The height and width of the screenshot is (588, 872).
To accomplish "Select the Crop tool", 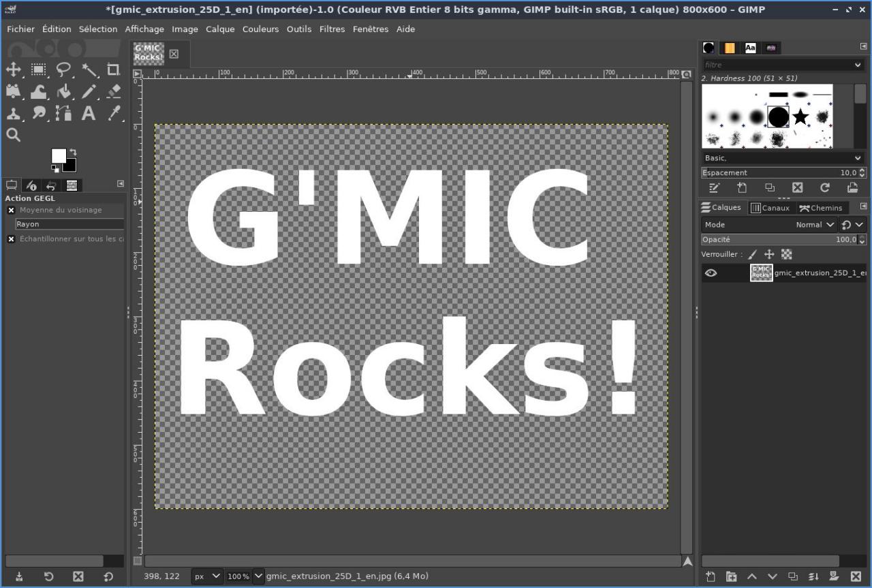I will tap(114, 69).
